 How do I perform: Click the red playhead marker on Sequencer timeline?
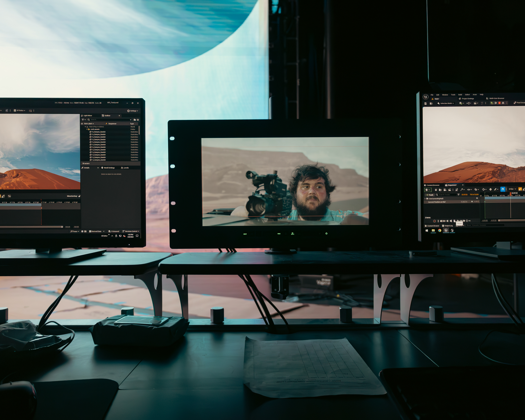click(511, 194)
